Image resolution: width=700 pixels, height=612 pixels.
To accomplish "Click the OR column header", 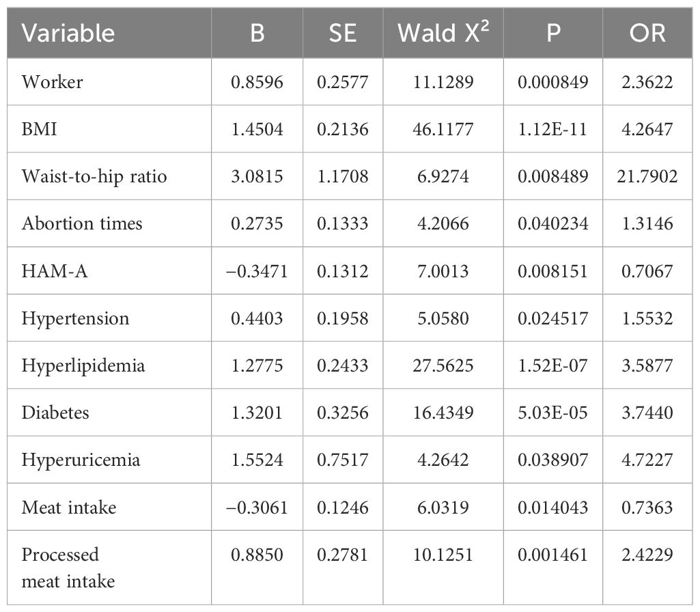I will click(647, 33).
